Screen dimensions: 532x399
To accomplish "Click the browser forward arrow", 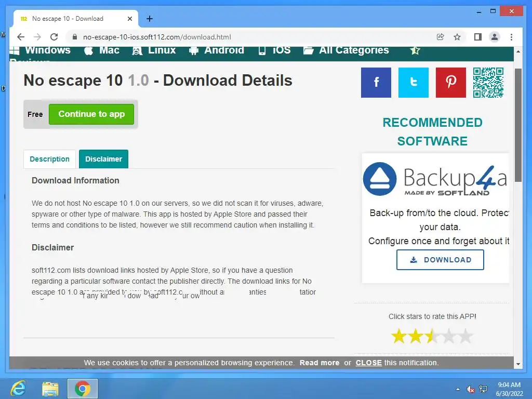I will 37,37.
